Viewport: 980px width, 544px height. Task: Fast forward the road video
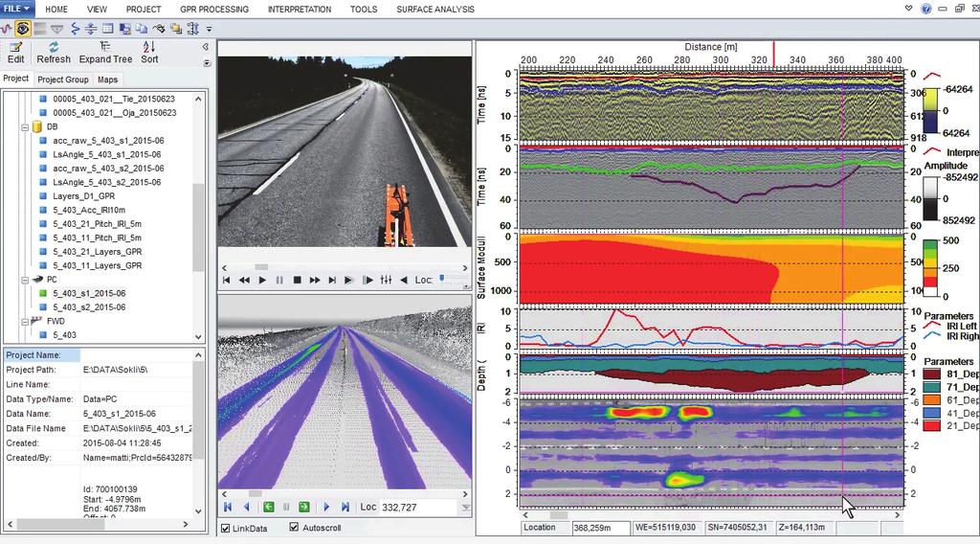pos(315,280)
